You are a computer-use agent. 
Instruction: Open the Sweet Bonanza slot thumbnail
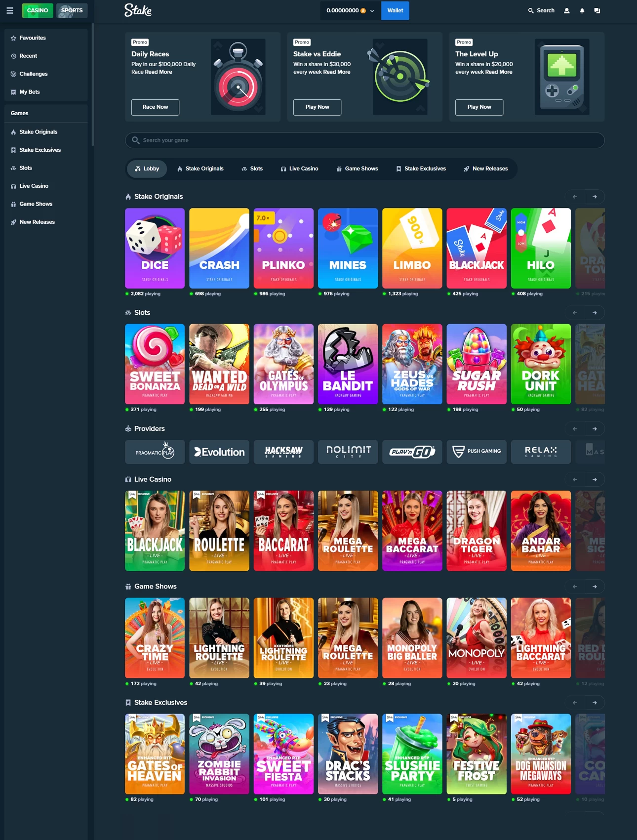coord(155,364)
